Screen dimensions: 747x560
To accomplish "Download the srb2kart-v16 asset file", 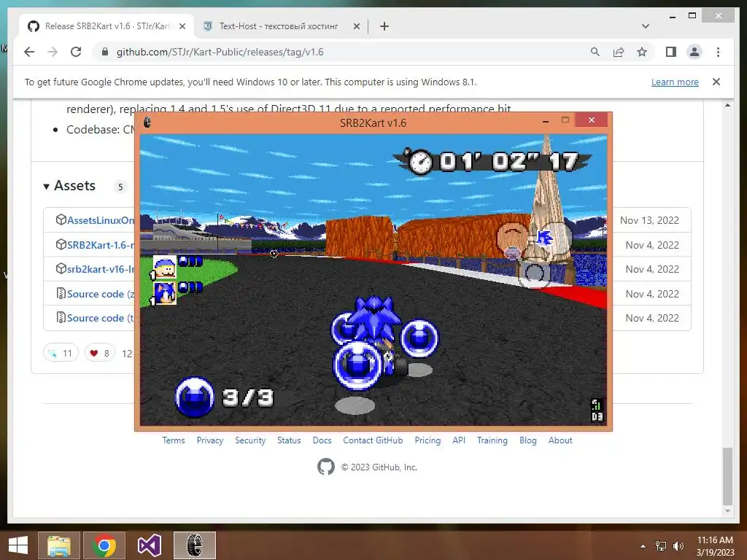I will [x=100, y=269].
